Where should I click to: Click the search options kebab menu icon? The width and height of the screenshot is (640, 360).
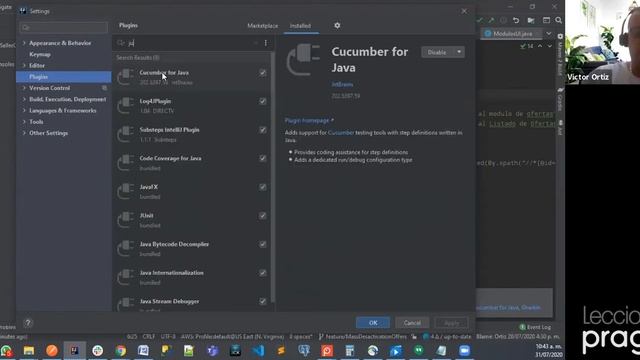(266, 43)
